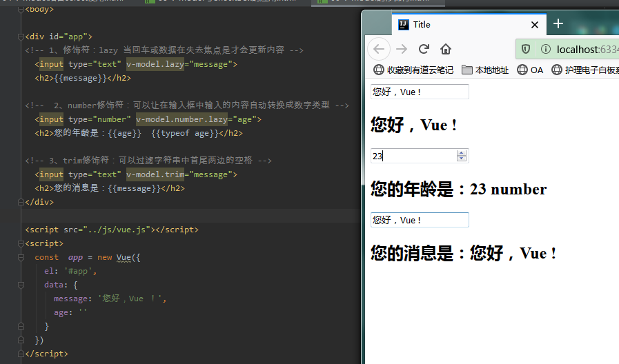Click the <h2>{{message}}</h2> code line
The image size is (619, 364).
click(83, 78)
